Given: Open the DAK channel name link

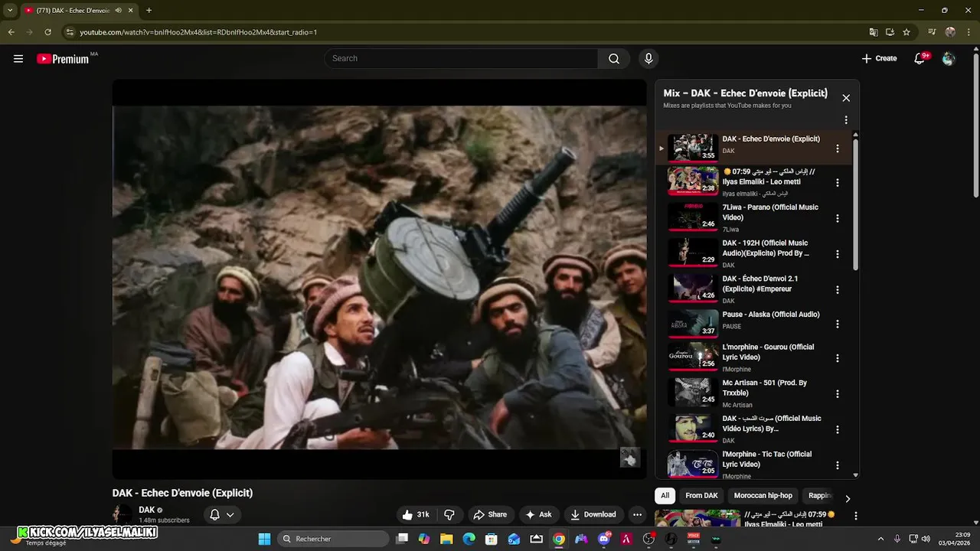Looking at the screenshot, I should (147, 510).
